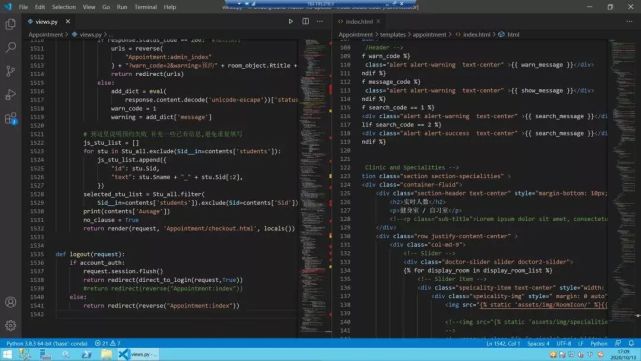Image resolution: width=641 pixels, height=361 pixels.
Task: Open the search icon in Windows taskbar
Action: pos(66,354)
